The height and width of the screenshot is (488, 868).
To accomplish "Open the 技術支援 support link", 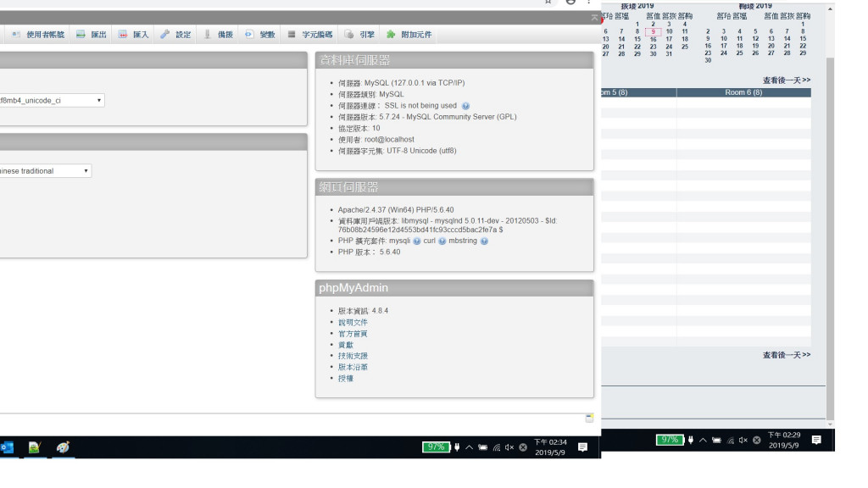I will tap(353, 356).
